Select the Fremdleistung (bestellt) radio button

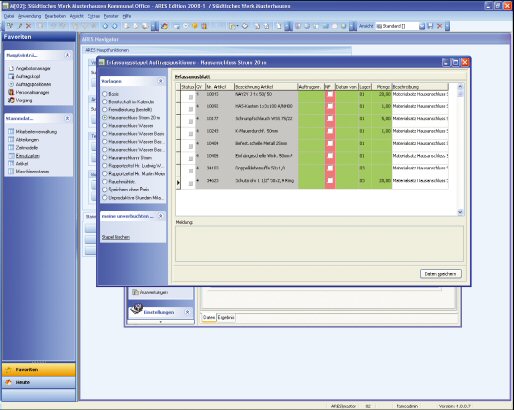click(104, 110)
